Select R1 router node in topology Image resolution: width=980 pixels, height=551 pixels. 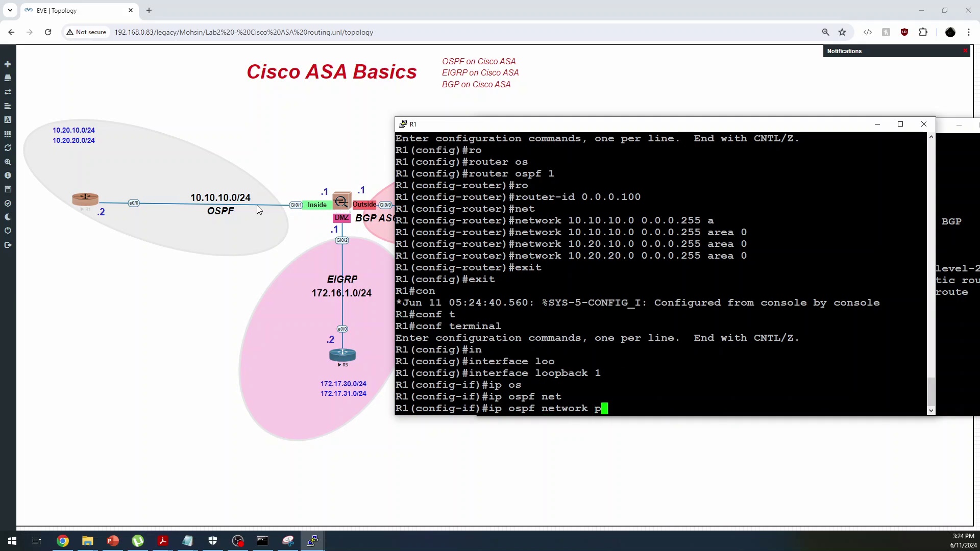(85, 199)
